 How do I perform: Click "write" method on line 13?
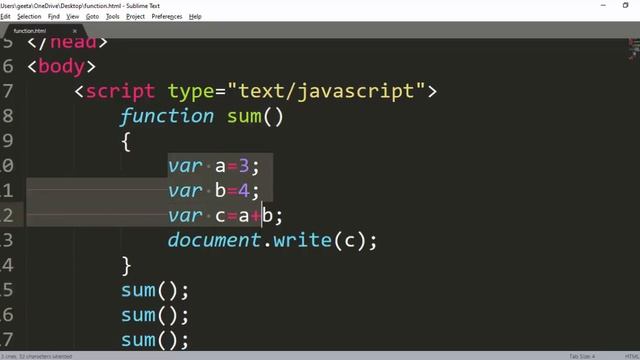302,240
